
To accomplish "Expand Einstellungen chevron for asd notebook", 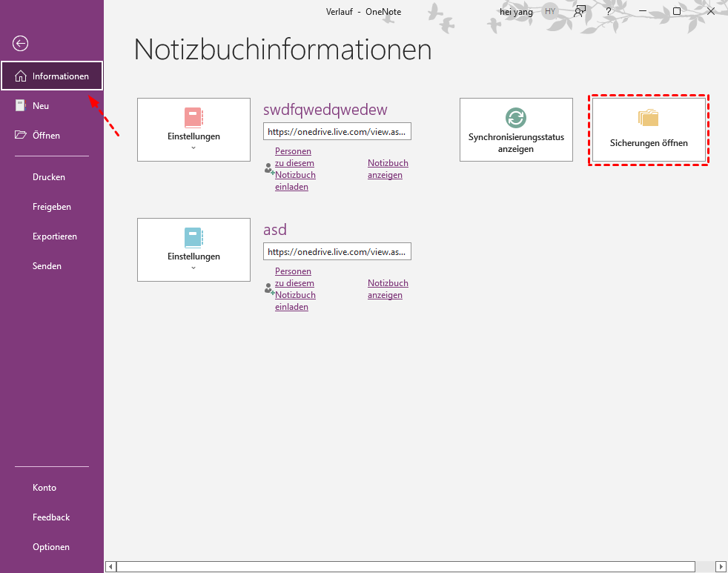I will coord(193,268).
